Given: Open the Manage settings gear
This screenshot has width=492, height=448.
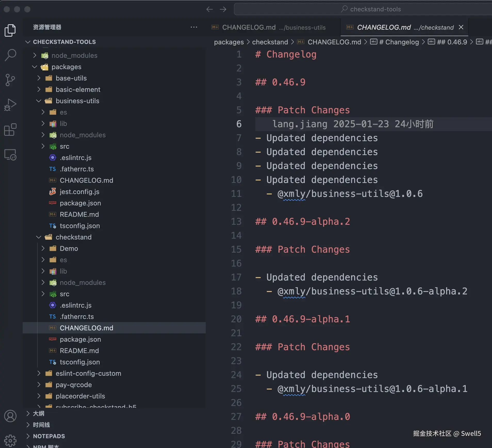Looking at the screenshot, I should (x=10, y=440).
